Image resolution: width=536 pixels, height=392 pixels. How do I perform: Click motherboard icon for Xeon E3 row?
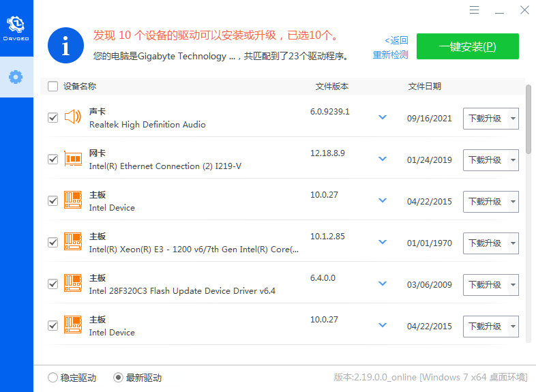[x=73, y=241]
